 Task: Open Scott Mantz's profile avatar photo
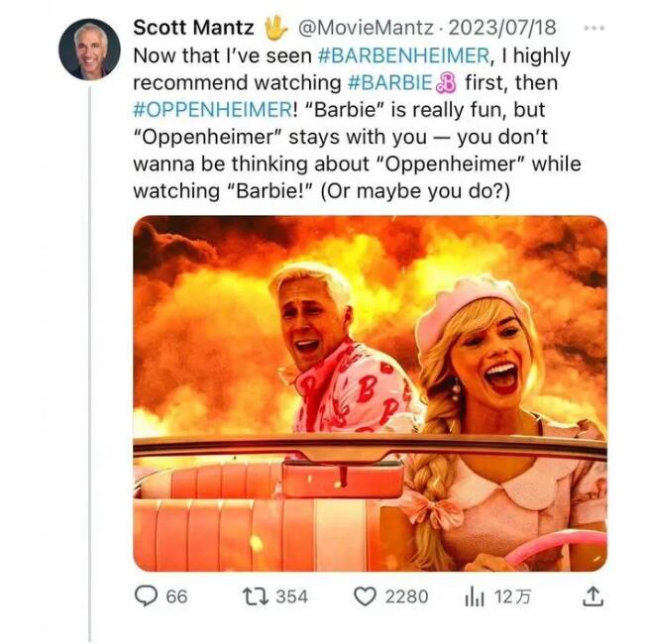pos(89,50)
